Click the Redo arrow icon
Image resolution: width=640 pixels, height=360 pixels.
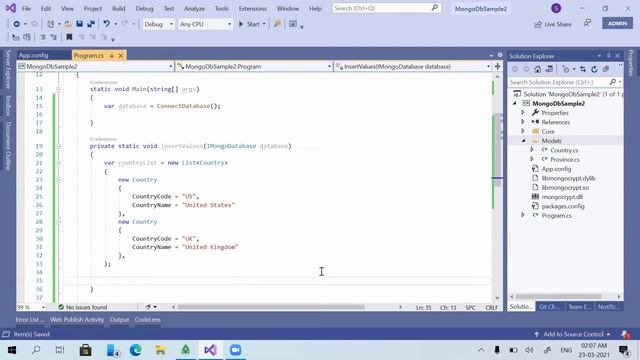(x=125, y=24)
